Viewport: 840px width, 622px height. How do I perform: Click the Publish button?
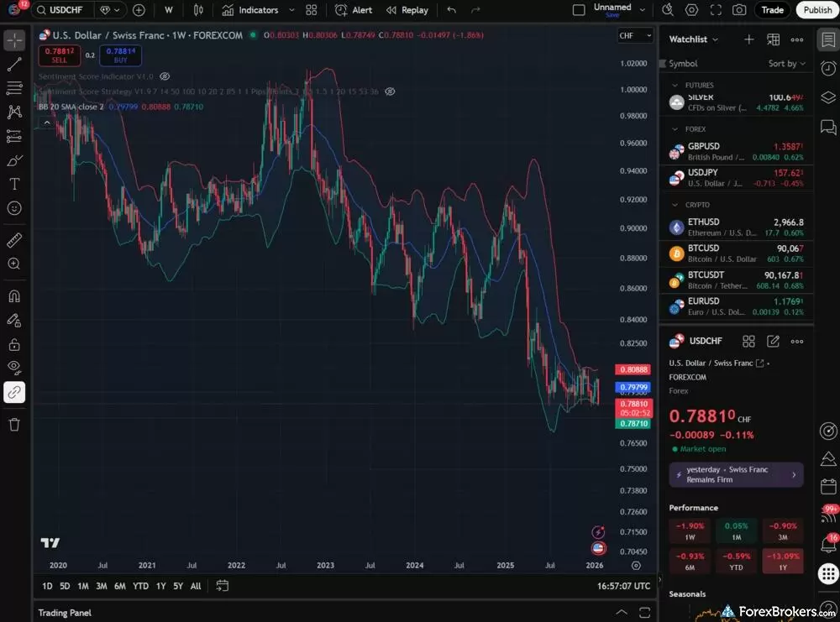pos(817,10)
